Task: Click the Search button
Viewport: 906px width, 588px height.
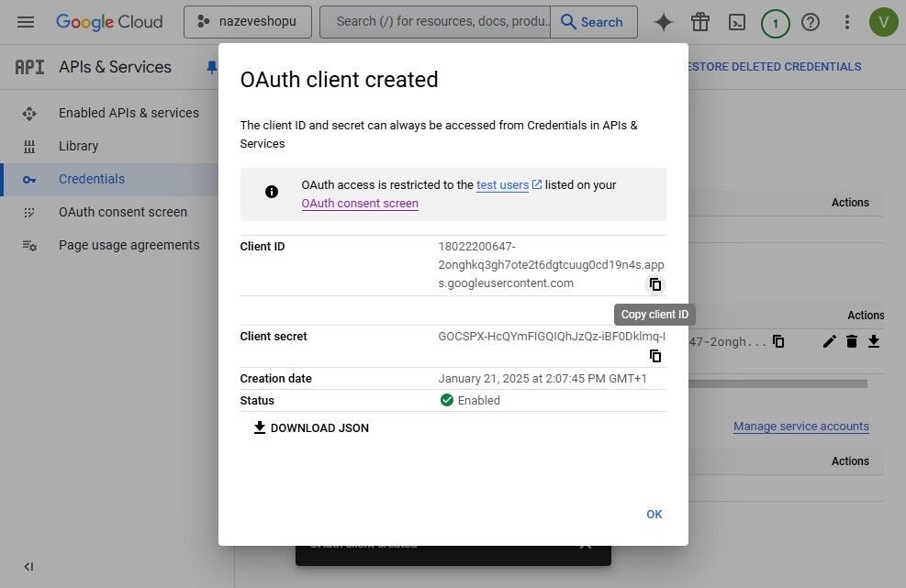Action: [x=593, y=22]
